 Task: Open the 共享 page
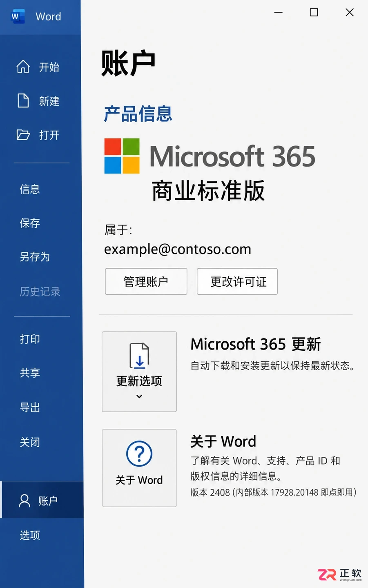coord(30,373)
